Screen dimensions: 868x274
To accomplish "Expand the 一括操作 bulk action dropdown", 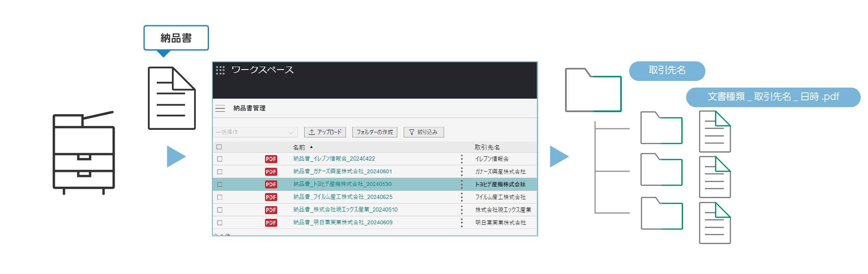I will pyautogui.click(x=255, y=132).
